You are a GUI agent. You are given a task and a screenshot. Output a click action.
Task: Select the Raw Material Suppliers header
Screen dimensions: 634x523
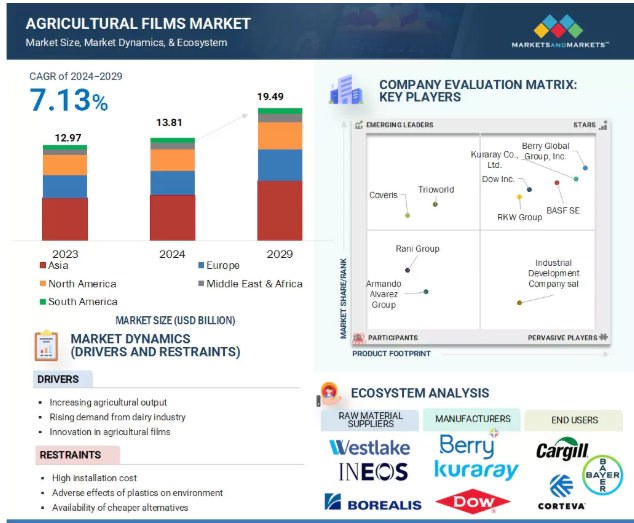pyautogui.click(x=370, y=420)
